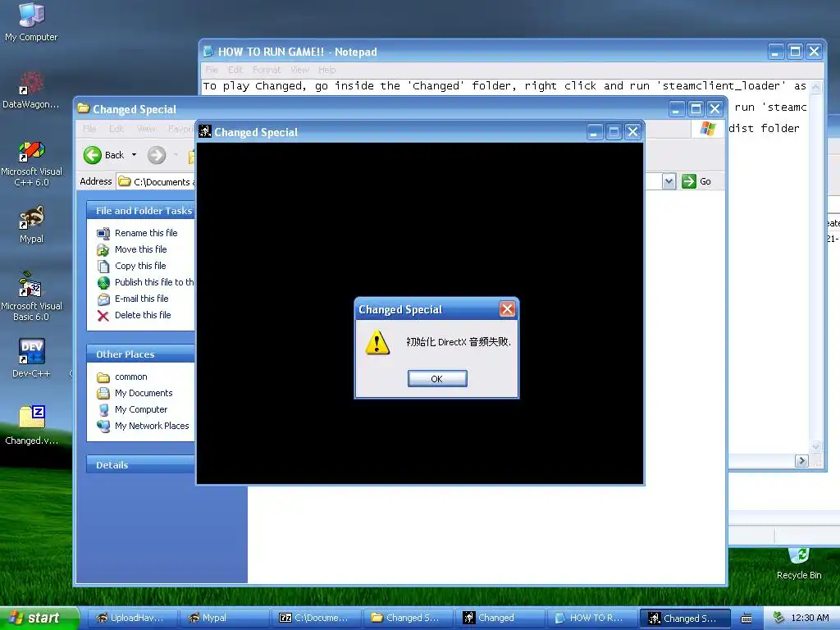
Task: Click the yellow warning icon in dialog
Action: (x=377, y=342)
